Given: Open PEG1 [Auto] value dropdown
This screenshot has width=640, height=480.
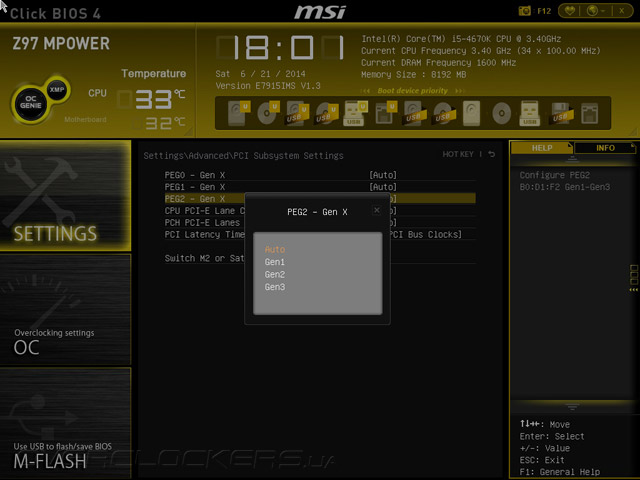Looking at the screenshot, I should click(383, 187).
